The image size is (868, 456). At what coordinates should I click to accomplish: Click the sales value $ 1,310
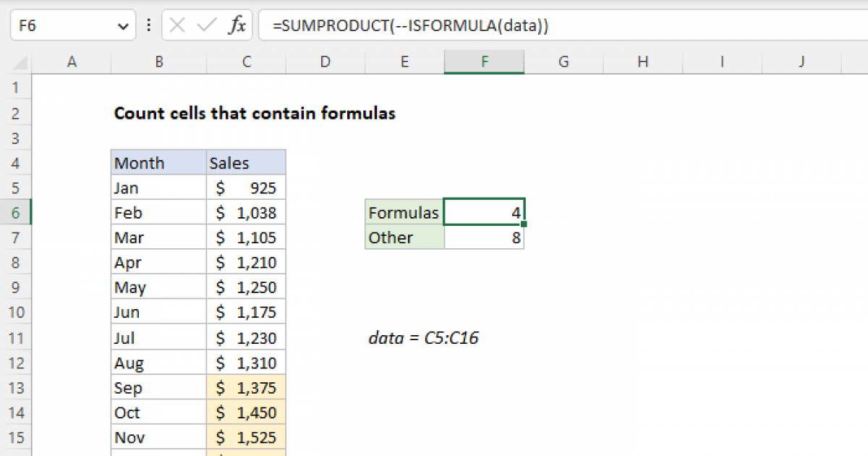click(247, 363)
